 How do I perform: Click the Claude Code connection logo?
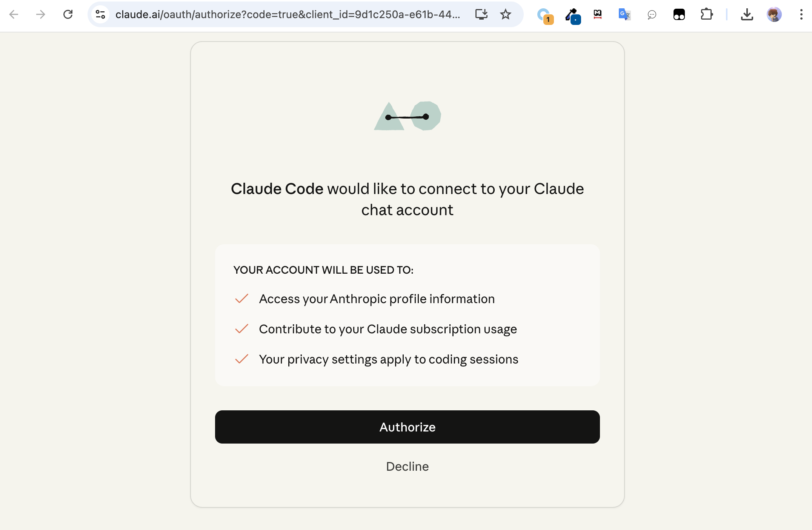(407, 116)
